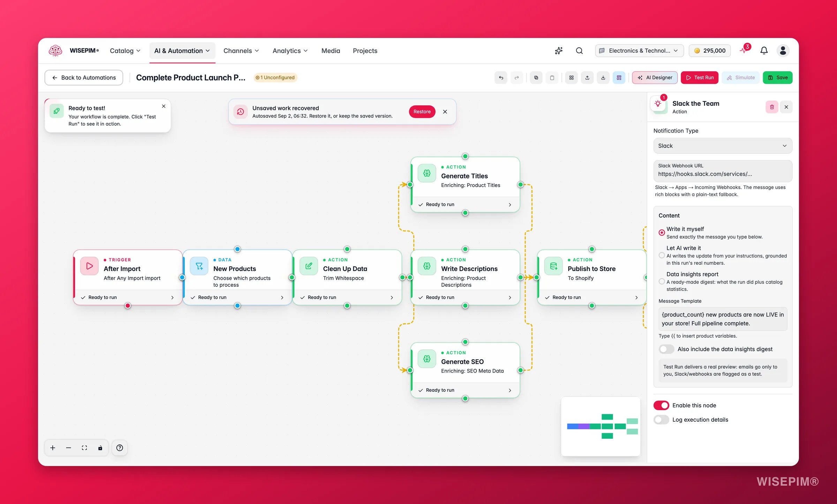
Task: Click the canvas lock icon
Action: pos(100,448)
